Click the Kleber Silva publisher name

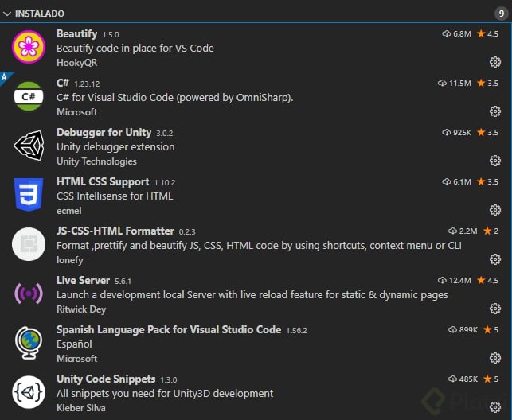coord(81,408)
